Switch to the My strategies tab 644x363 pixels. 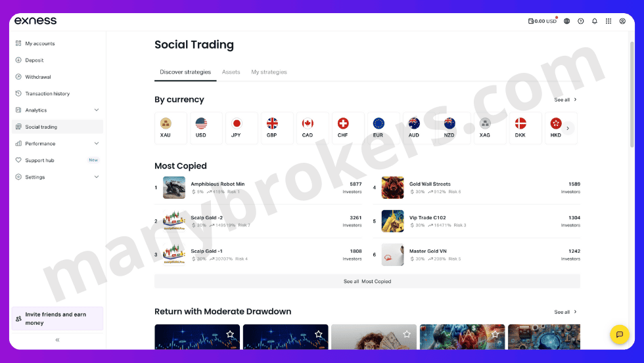[x=269, y=72]
